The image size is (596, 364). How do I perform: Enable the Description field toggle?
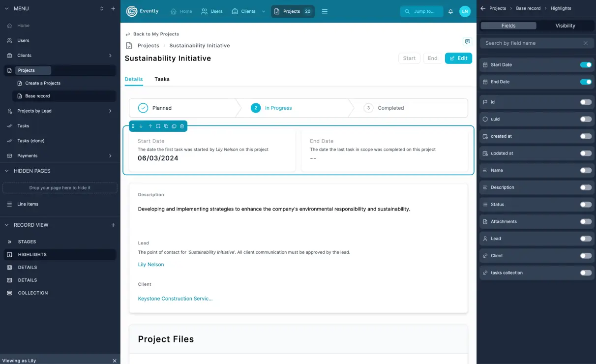click(585, 187)
